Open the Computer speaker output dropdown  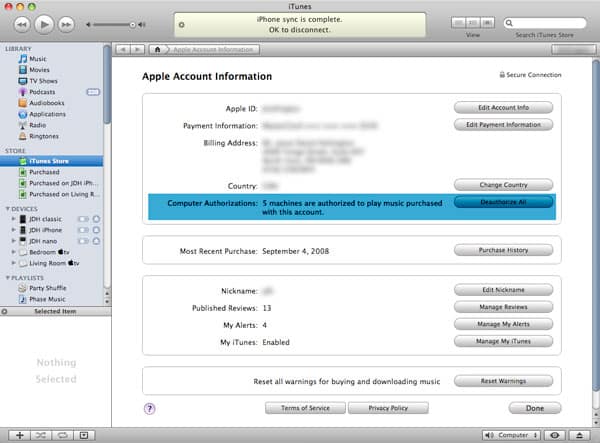coord(515,435)
